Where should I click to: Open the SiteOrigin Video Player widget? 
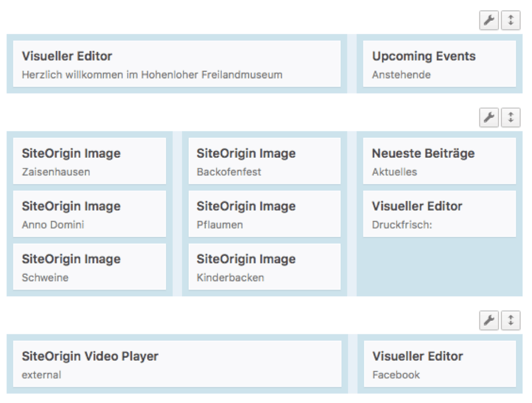pos(176,364)
